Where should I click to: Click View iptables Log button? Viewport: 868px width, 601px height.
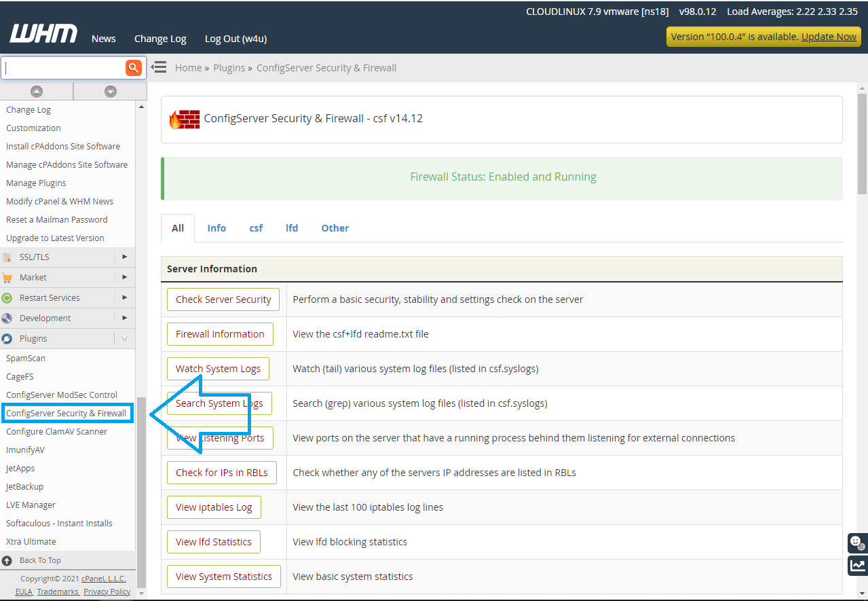tap(214, 507)
